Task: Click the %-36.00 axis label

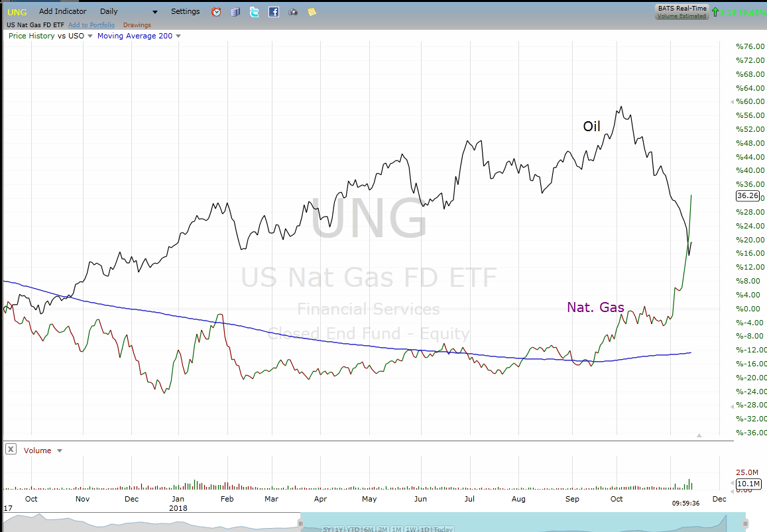Action: (751, 432)
